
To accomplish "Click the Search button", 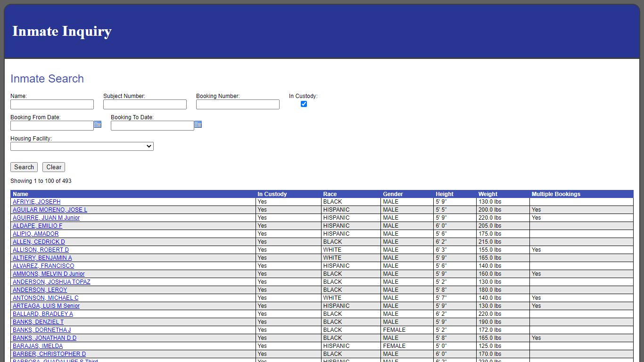I will pyautogui.click(x=24, y=167).
